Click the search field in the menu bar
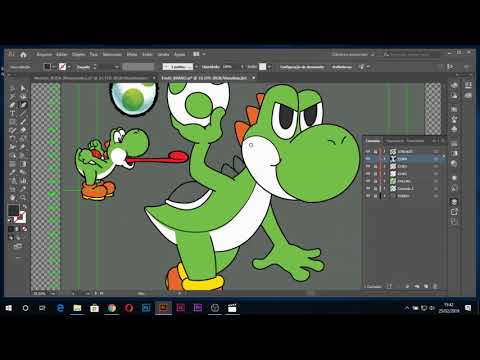This screenshot has height=360, width=480. tap(413, 54)
